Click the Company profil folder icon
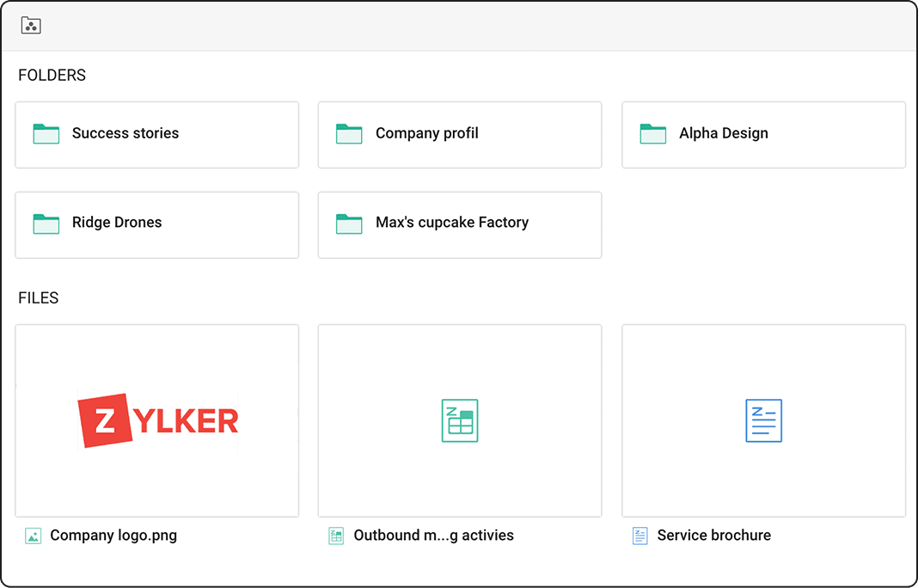 [349, 133]
